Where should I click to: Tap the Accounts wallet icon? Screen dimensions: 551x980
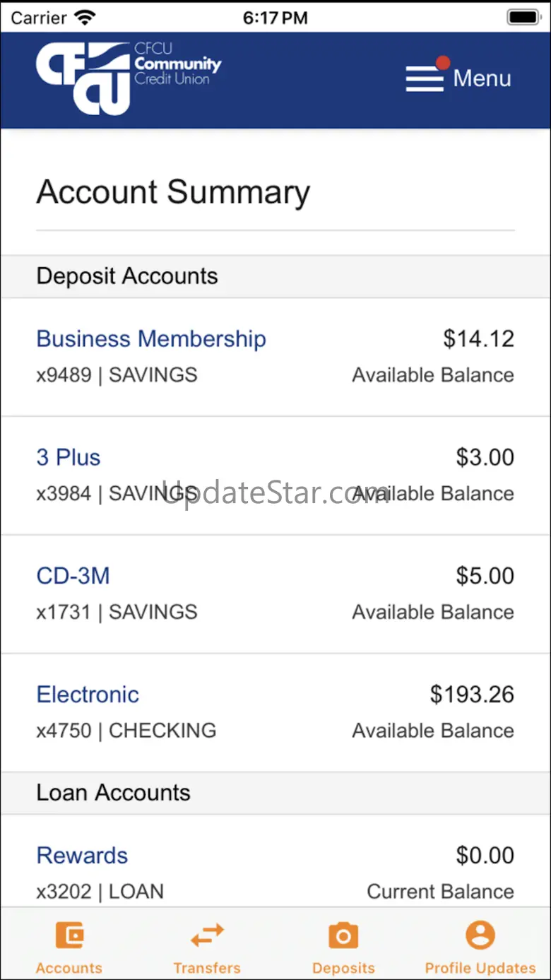pyautogui.click(x=69, y=935)
